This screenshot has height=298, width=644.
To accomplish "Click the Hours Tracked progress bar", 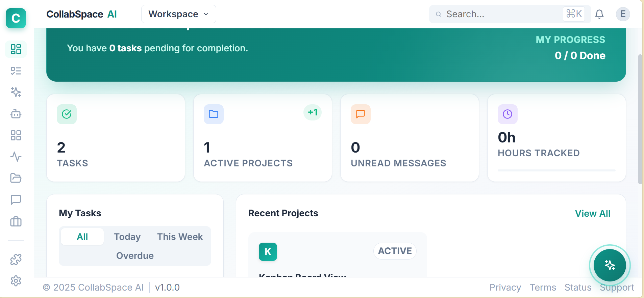I will (556, 170).
